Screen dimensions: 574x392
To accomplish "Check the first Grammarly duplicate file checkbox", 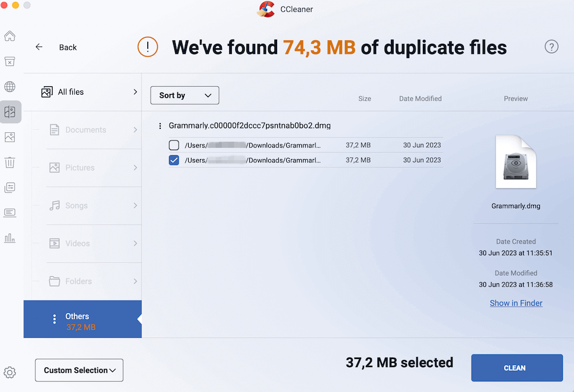I will (x=174, y=144).
